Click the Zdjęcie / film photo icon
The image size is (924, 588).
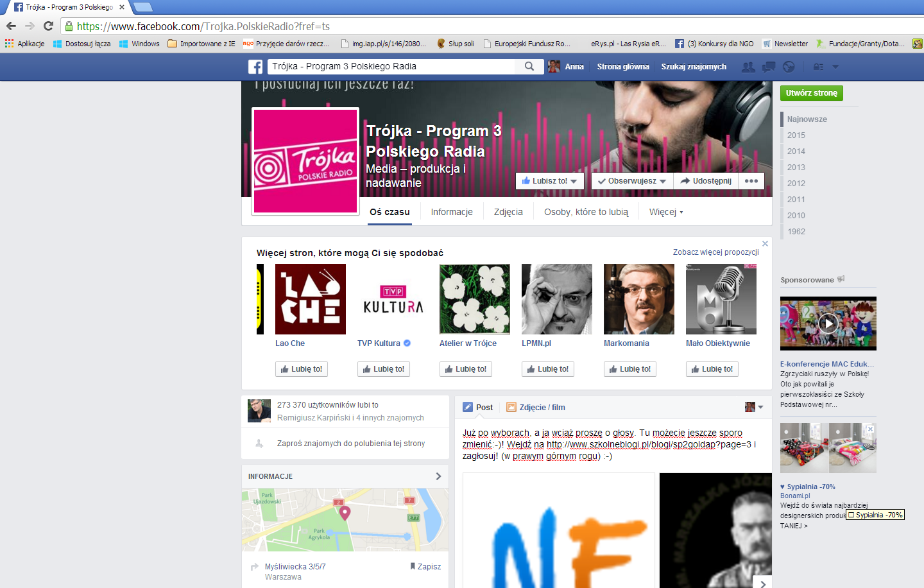[511, 407]
